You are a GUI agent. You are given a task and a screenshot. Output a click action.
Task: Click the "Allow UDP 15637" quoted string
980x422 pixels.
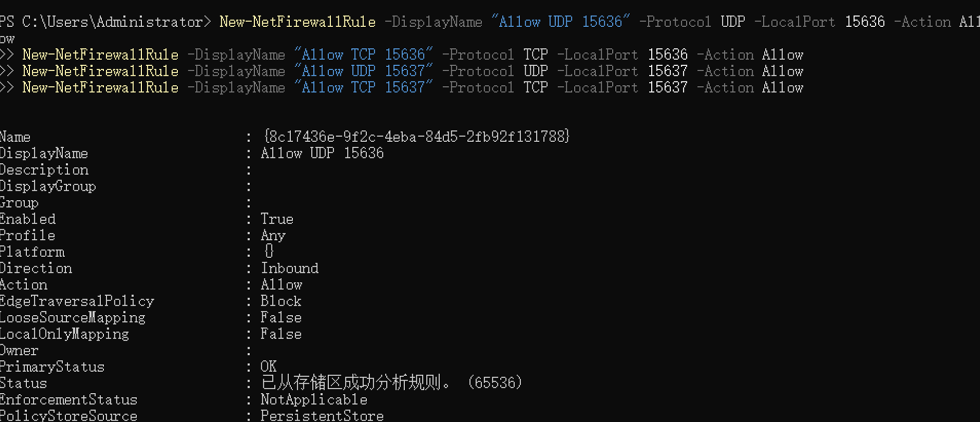click(364, 71)
